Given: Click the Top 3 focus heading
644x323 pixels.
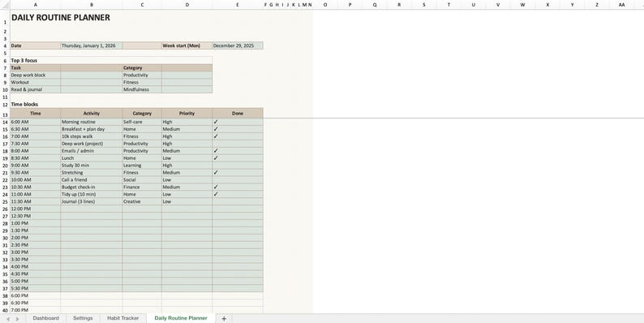Looking at the screenshot, I should point(24,60).
